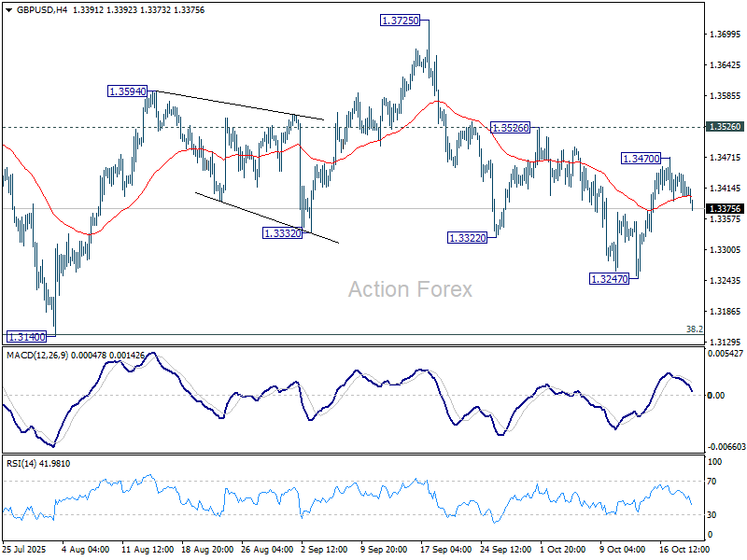
Task: Select the 1.33320 low price label
Action: pos(283,233)
